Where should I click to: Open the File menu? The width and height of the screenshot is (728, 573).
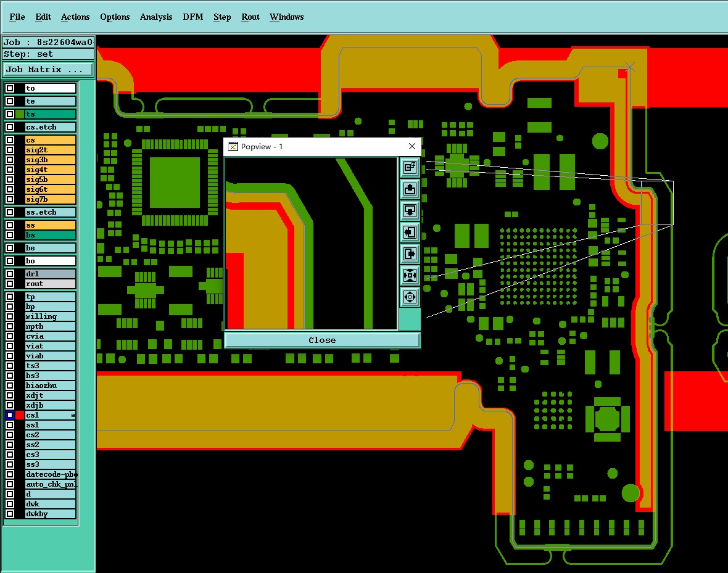[x=17, y=17]
